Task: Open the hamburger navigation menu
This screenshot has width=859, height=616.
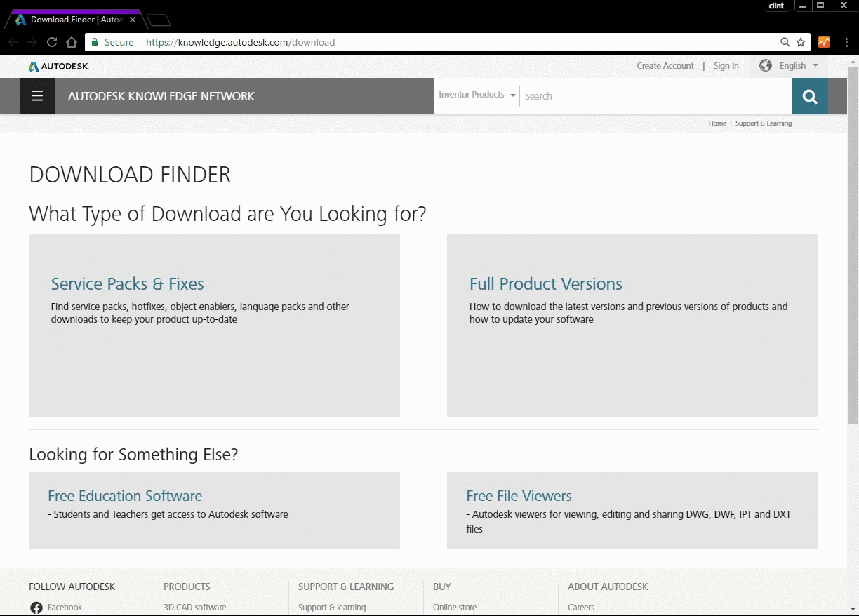Action: (37, 96)
